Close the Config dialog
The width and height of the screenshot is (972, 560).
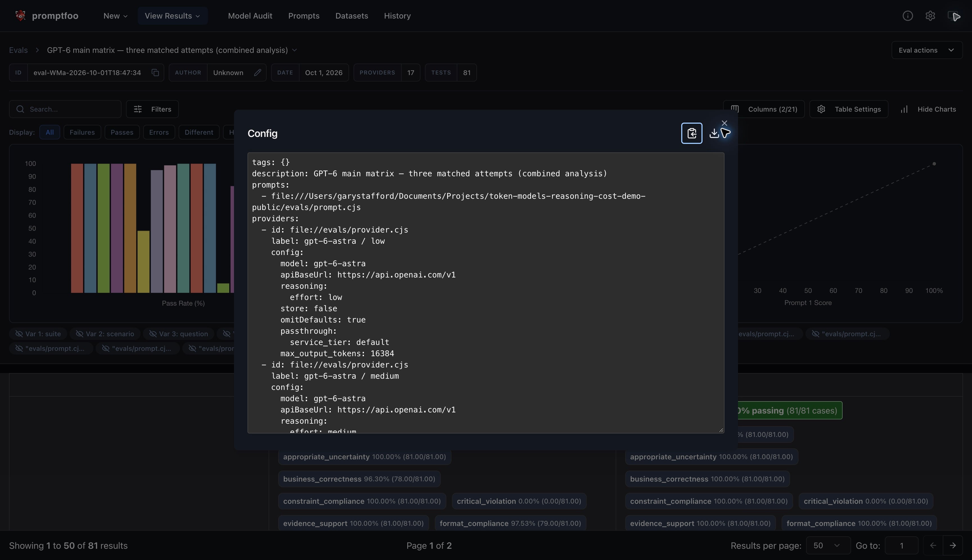click(x=724, y=123)
